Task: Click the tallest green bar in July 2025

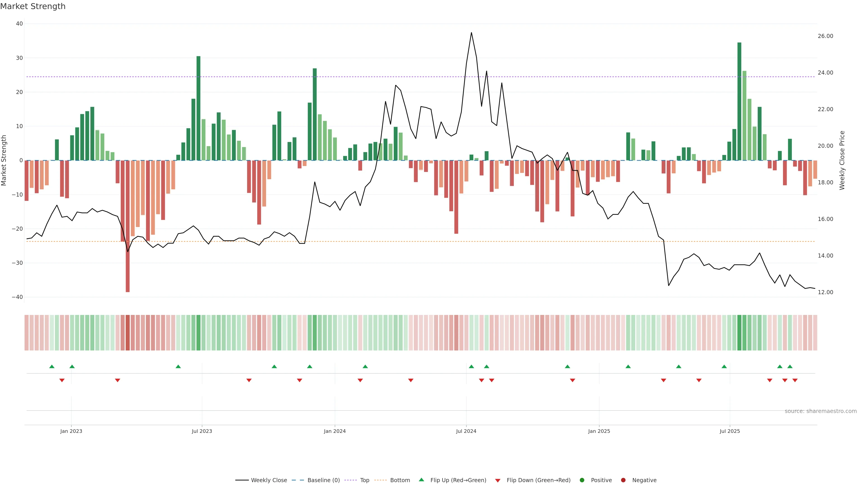Action: click(x=739, y=101)
